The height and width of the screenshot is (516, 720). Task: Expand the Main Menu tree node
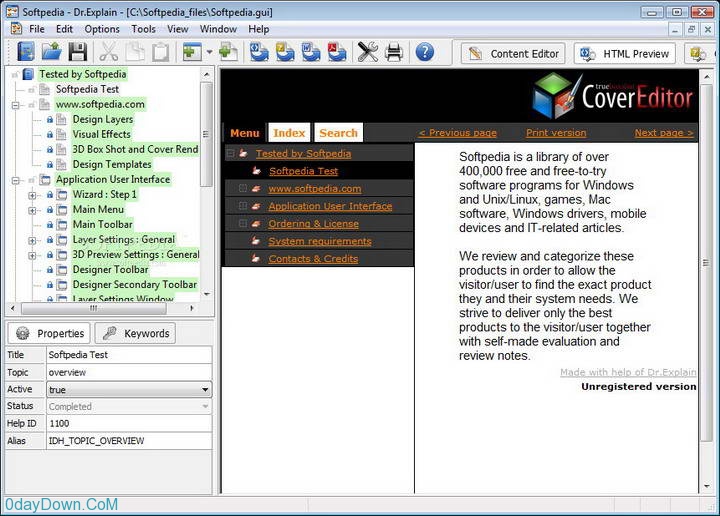32,210
